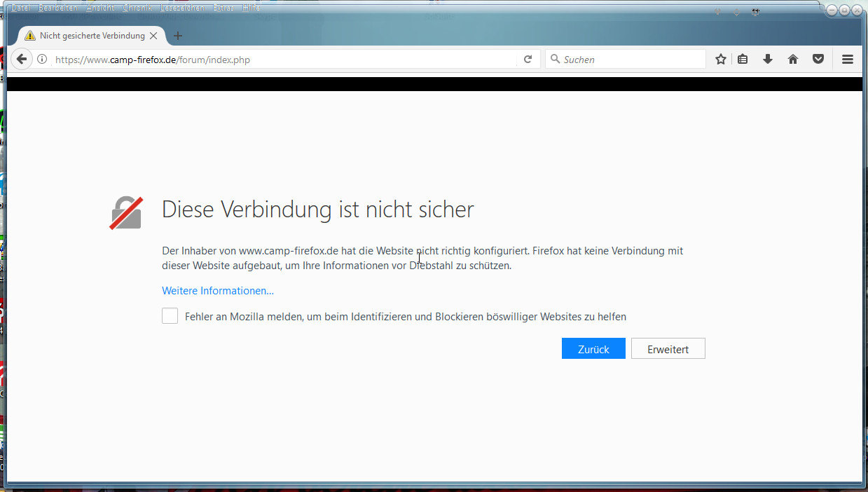This screenshot has width=868, height=492.
Task: Close the 'Nicht gesicherte Verbindung' tab
Action: click(x=153, y=36)
